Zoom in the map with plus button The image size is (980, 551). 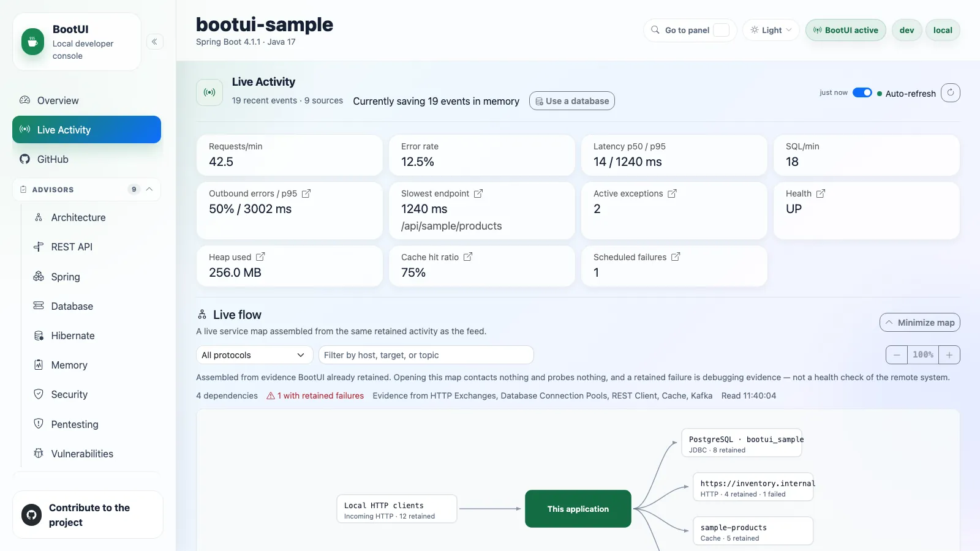(x=949, y=354)
